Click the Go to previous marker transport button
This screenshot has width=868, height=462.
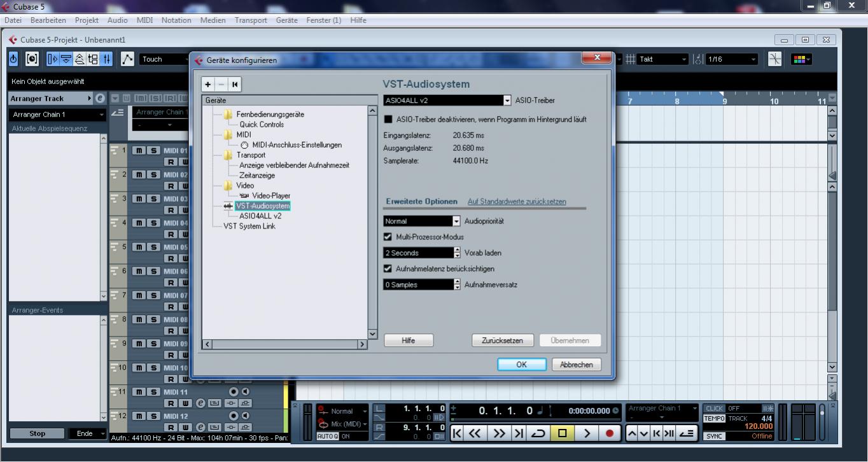tap(457, 433)
